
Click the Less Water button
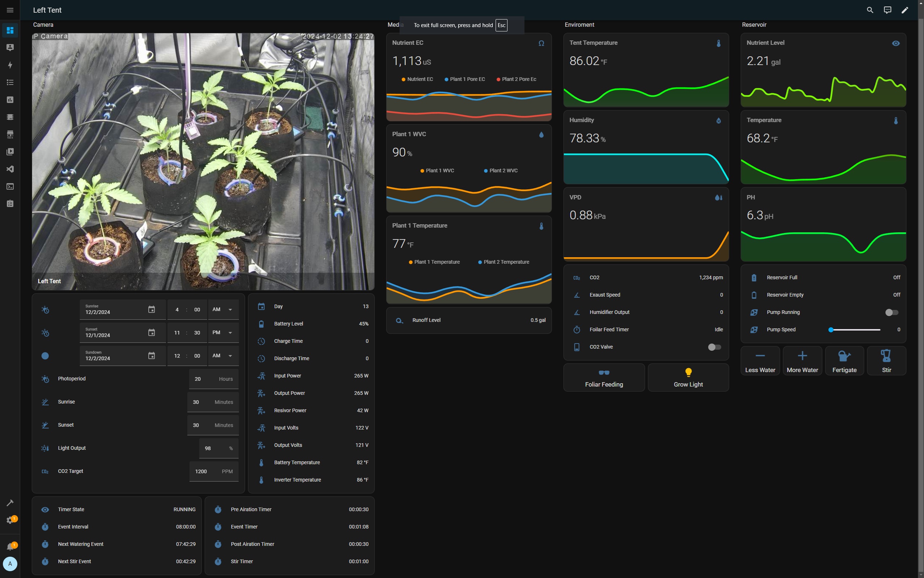coord(760,361)
